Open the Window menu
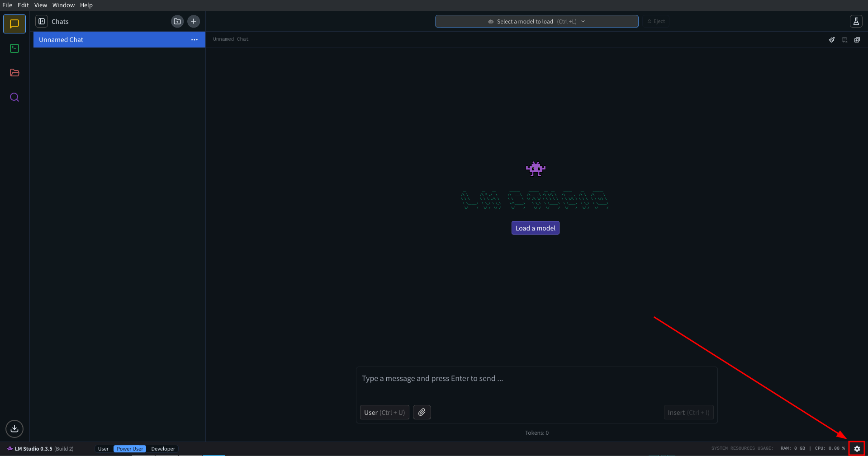Image resolution: width=868 pixels, height=456 pixels. coord(63,5)
